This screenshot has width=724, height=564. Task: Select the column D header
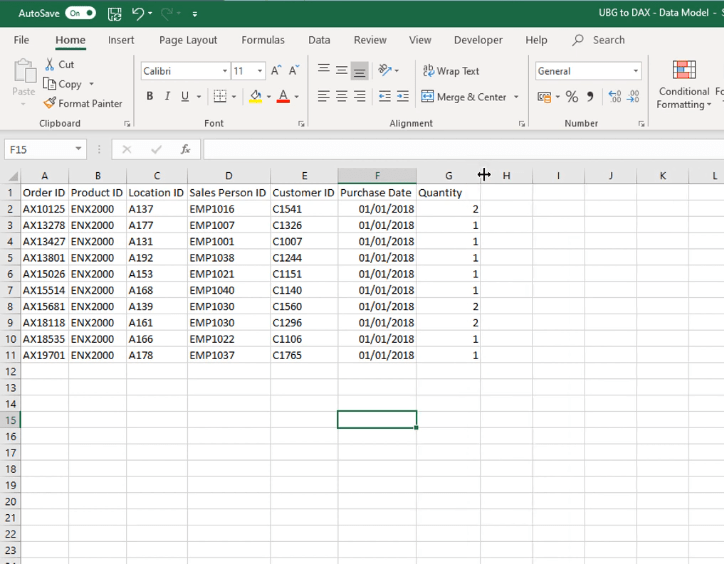click(229, 176)
